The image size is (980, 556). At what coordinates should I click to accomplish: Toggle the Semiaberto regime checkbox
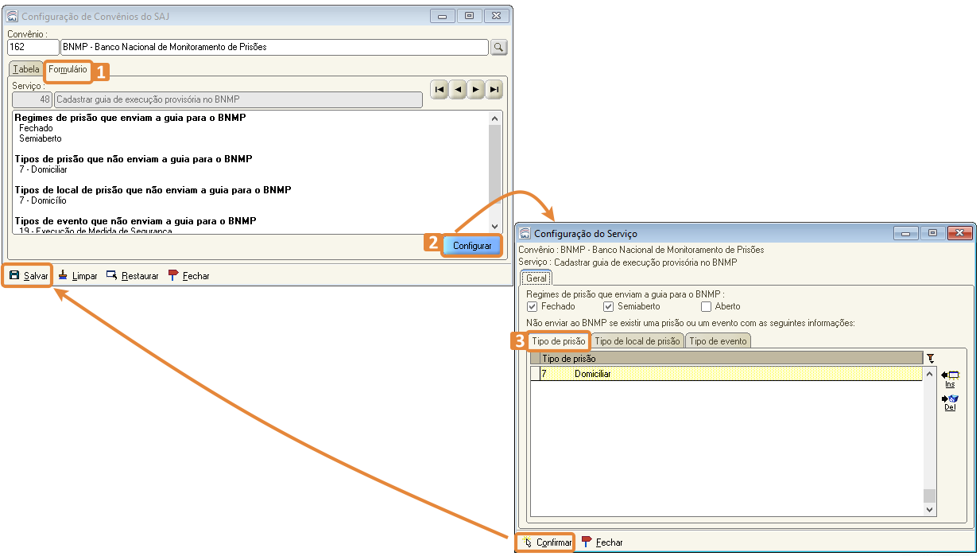[609, 306]
